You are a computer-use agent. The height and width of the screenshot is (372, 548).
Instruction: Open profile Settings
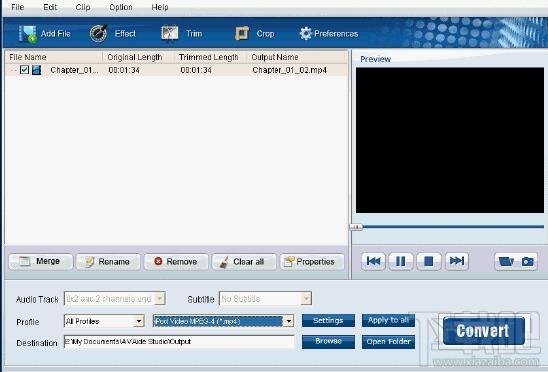click(328, 320)
